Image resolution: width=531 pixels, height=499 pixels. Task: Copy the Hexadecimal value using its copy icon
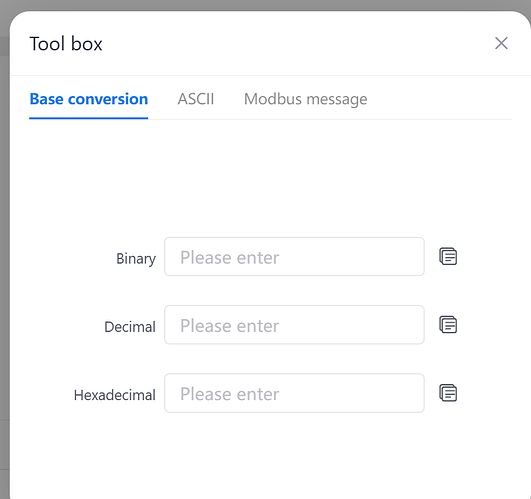[448, 393]
